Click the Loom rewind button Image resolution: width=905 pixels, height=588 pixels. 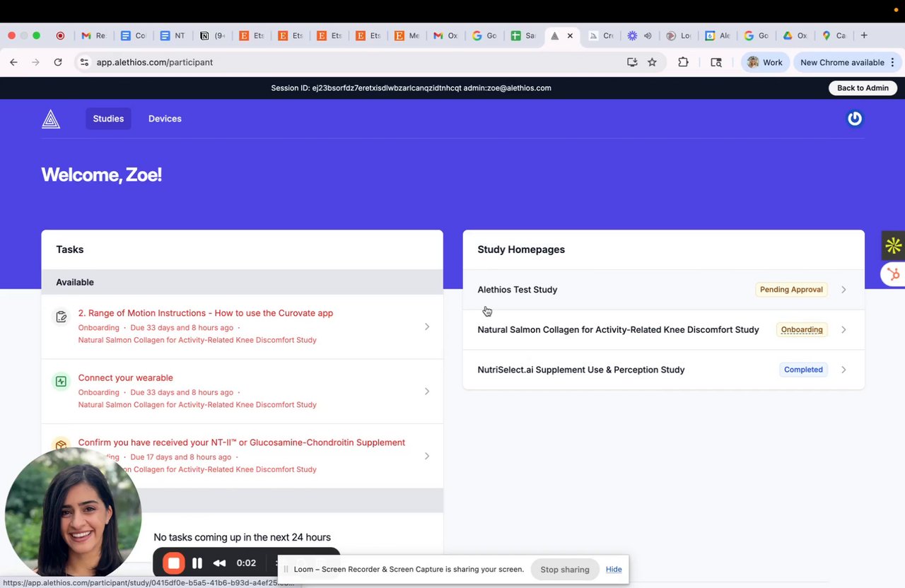[220, 563]
